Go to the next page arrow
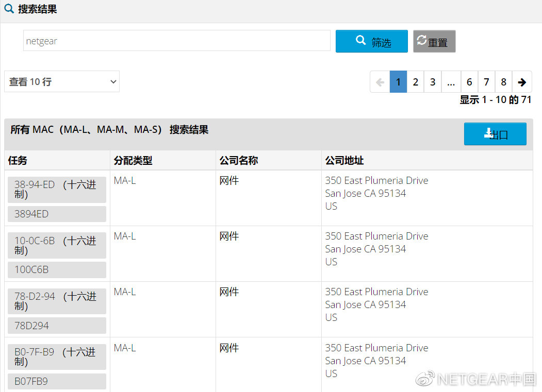The width and height of the screenshot is (542, 392). 522,82
